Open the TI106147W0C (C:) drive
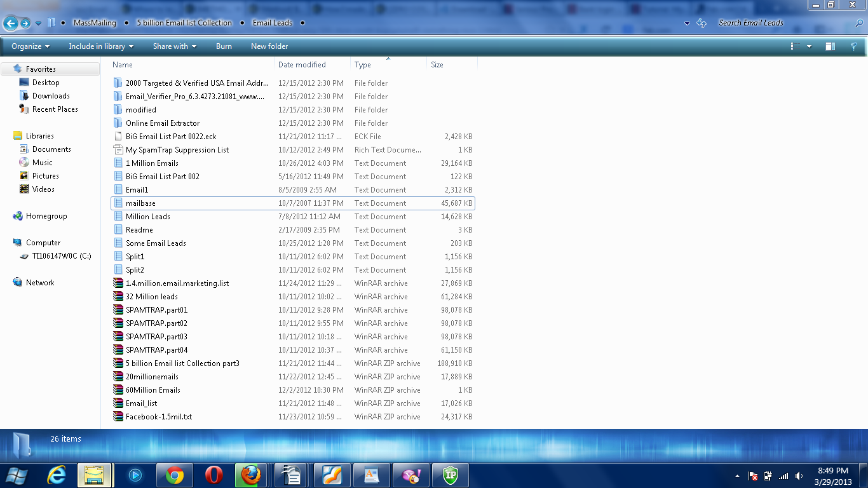Screen dimensions: 868x488 (x=62, y=256)
